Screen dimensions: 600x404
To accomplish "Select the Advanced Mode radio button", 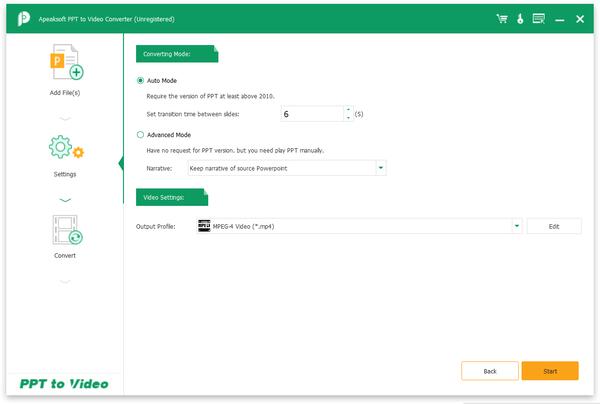I will point(140,135).
